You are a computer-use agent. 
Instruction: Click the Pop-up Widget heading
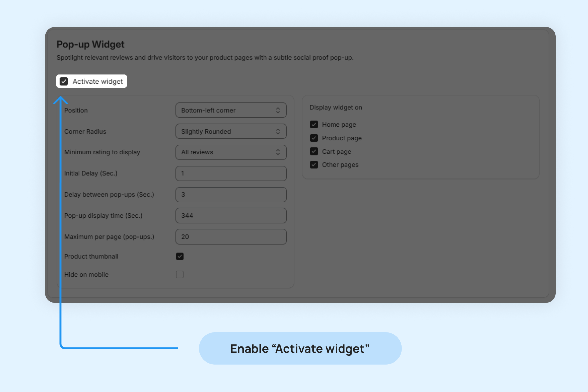tap(90, 44)
